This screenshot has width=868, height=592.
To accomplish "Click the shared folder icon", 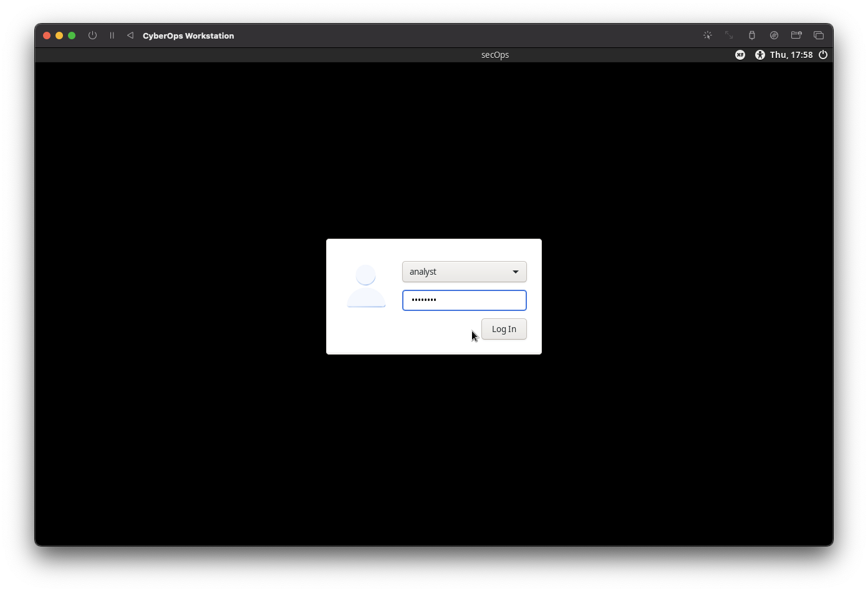I will pyautogui.click(x=796, y=36).
